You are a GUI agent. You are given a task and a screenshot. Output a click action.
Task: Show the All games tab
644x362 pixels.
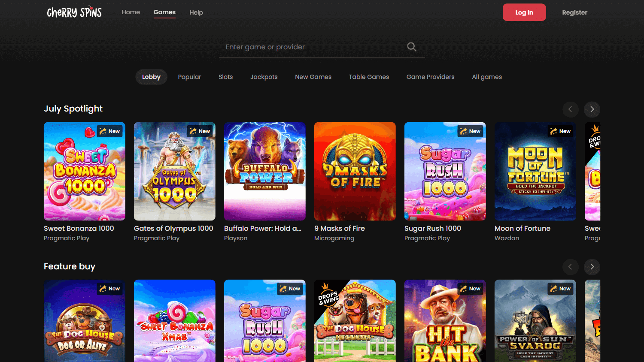[487, 77]
